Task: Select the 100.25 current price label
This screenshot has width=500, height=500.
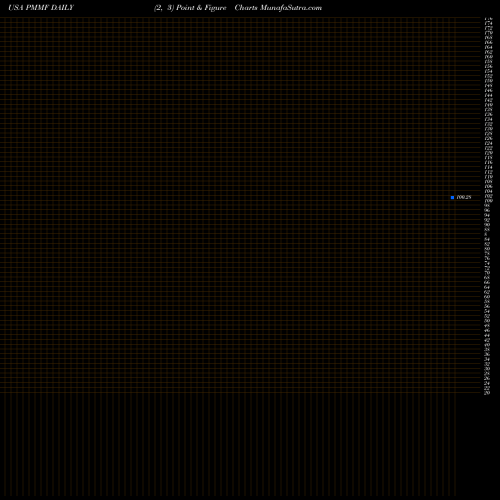Action: 464,197
